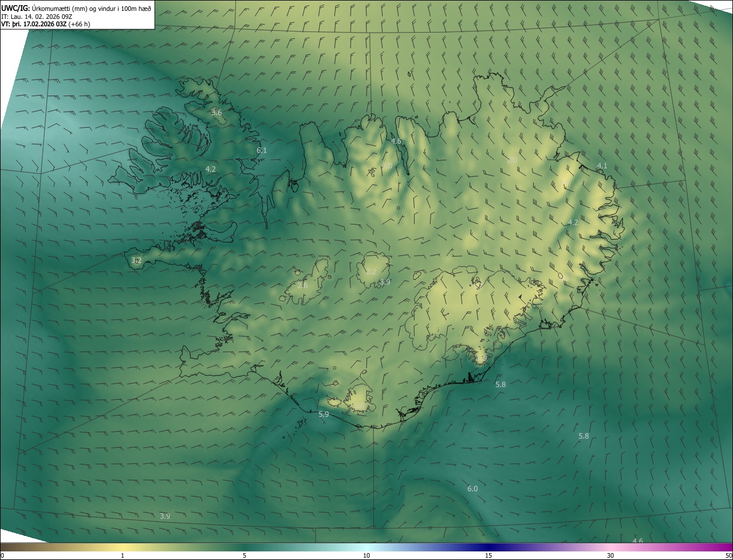
Task: Click the 3.9 value just below Hofsjökull glacier
Action: click(385, 282)
